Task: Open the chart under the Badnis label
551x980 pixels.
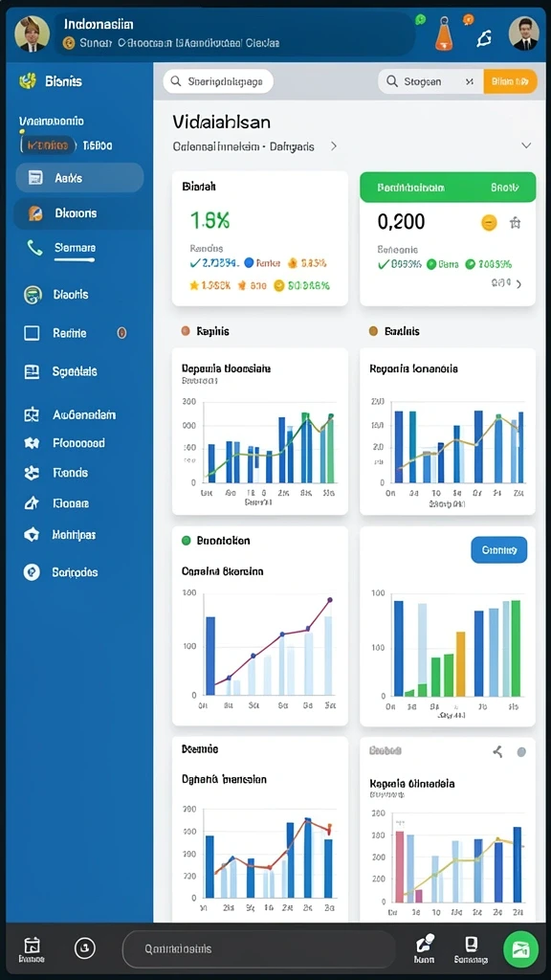Action: (x=448, y=432)
